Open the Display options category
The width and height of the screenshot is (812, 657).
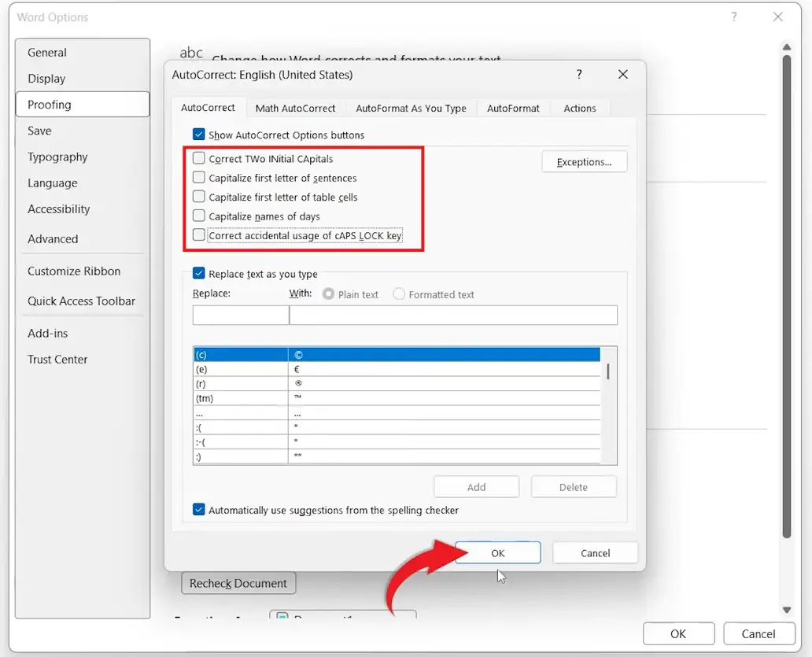(x=83, y=78)
